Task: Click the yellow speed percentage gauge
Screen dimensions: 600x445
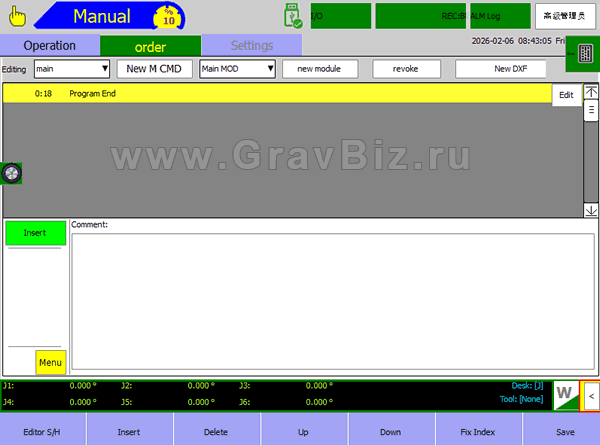Action: [x=168, y=17]
